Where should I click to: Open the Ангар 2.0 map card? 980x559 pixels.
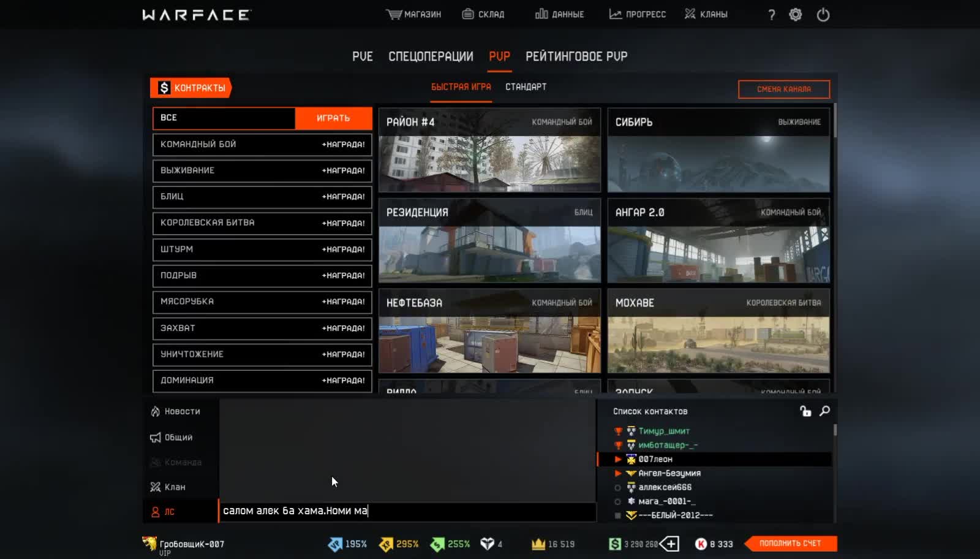pyautogui.click(x=718, y=240)
